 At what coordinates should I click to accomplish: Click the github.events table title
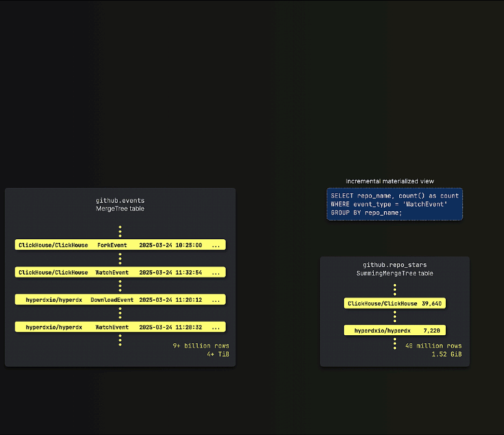click(x=120, y=201)
